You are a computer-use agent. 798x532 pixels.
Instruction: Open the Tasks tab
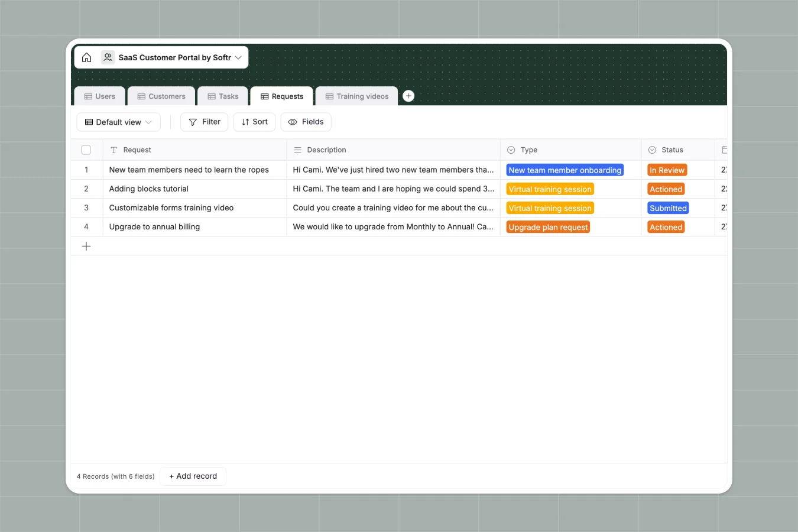[223, 96]
